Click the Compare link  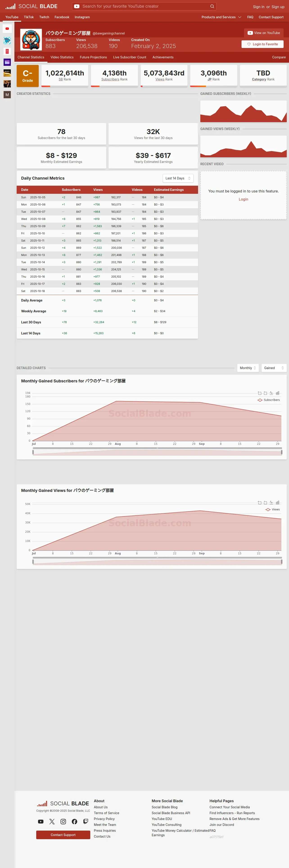pyautogui.click(x=279, y=57)
